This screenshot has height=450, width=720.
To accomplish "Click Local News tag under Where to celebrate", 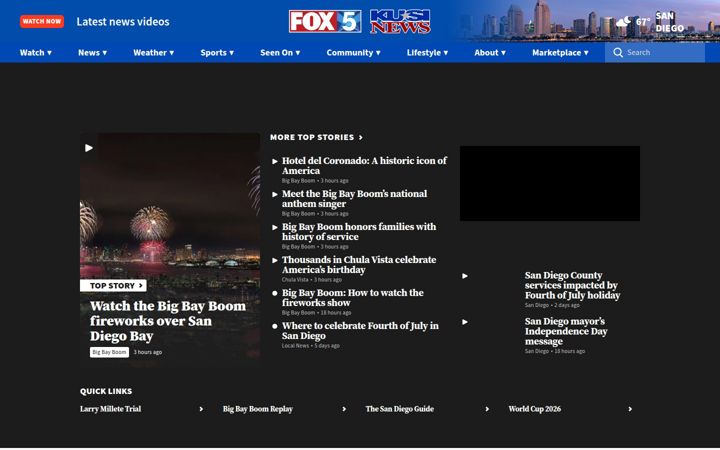I will [295, 346].
